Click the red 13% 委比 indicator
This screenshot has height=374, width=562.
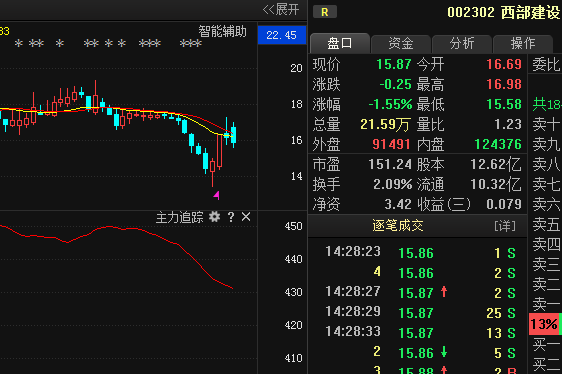(544, 324)
